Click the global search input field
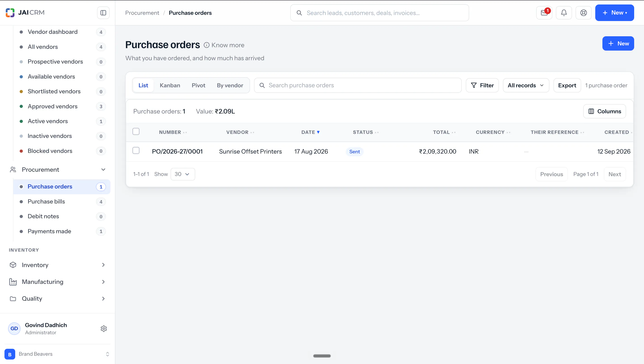Viewport: 644px width, 364px height. 379,13
